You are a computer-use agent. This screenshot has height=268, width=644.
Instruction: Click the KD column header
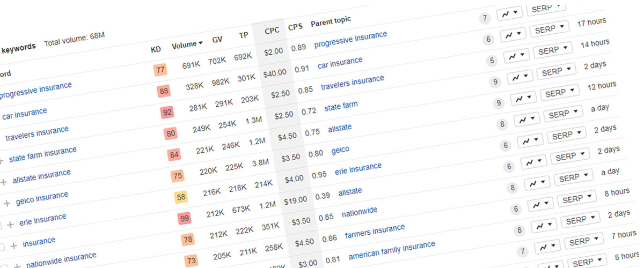[156, 49]
